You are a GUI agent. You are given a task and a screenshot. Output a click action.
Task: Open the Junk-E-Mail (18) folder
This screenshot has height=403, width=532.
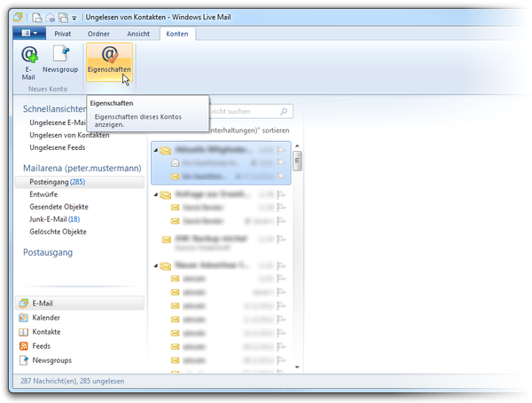[55, 219]
